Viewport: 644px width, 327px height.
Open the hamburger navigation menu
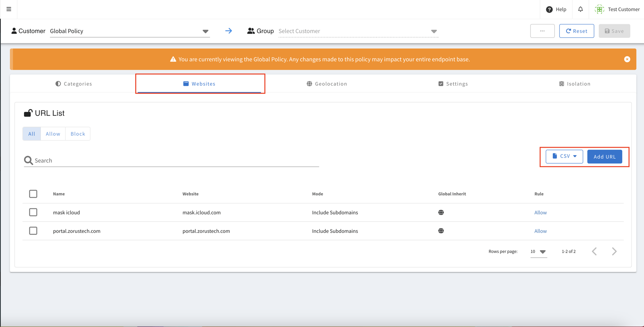coord(9,9)
